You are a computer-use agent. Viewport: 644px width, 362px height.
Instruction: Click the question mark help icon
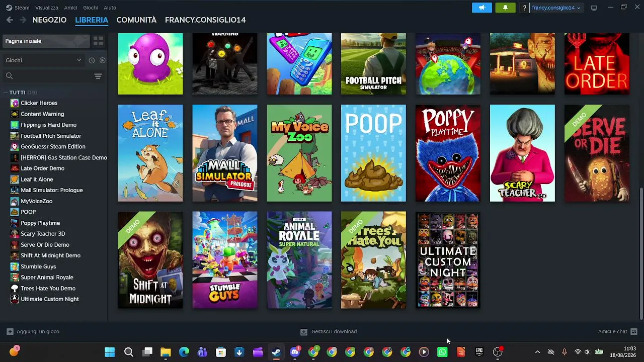[525, 8]
